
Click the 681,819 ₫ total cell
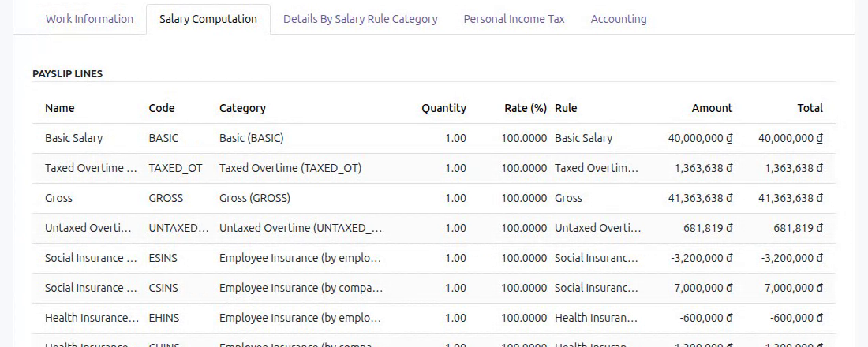(x=800, y=228)
